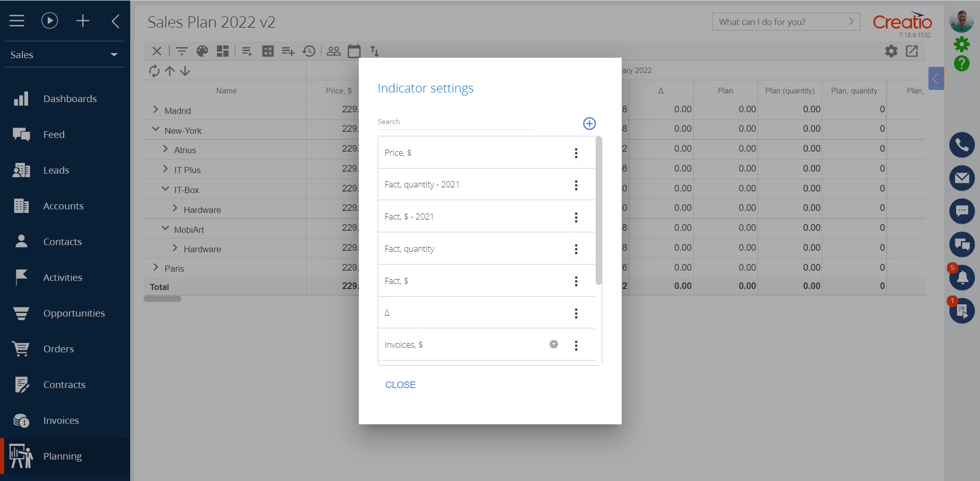Open the Opportunities section
980x481 pixels.
pyautogui.click(x=74, y=313)
